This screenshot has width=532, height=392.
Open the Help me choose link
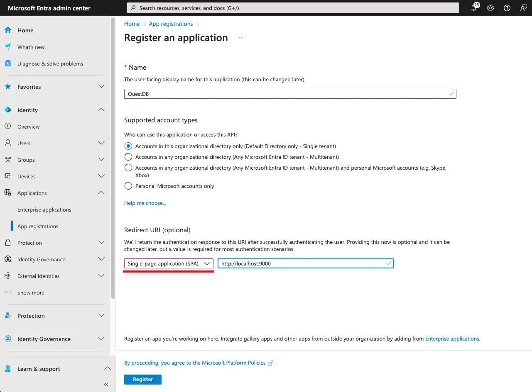pos(145,203)
